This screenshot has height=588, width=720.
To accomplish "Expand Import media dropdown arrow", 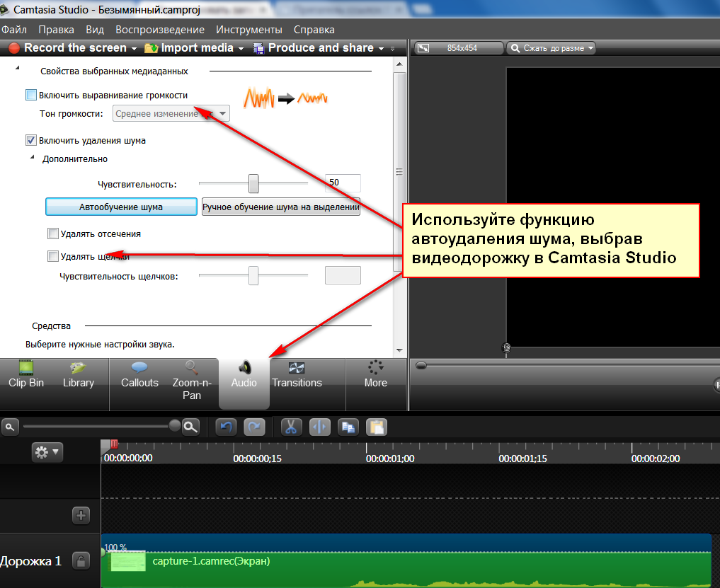I will pyautogui.click(x=241, y=49).
